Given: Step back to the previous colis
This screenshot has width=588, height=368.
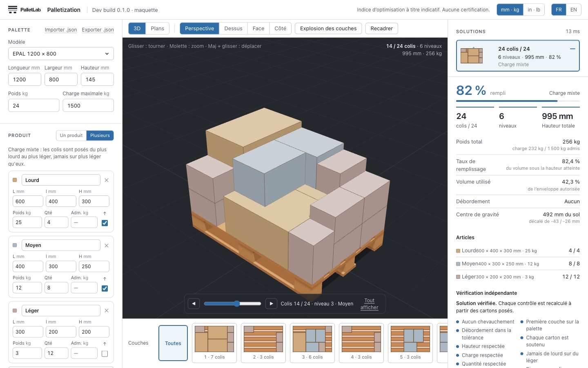Looking at the screenshot, I should point(194,303).
